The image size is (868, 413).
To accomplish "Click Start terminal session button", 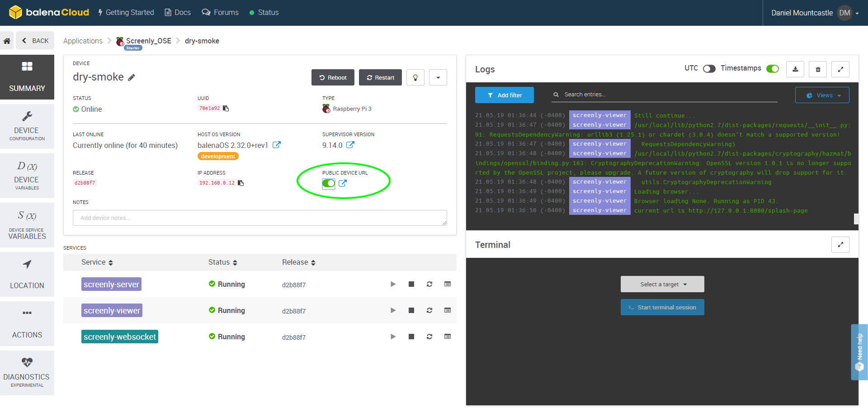I will coord(662,307).
